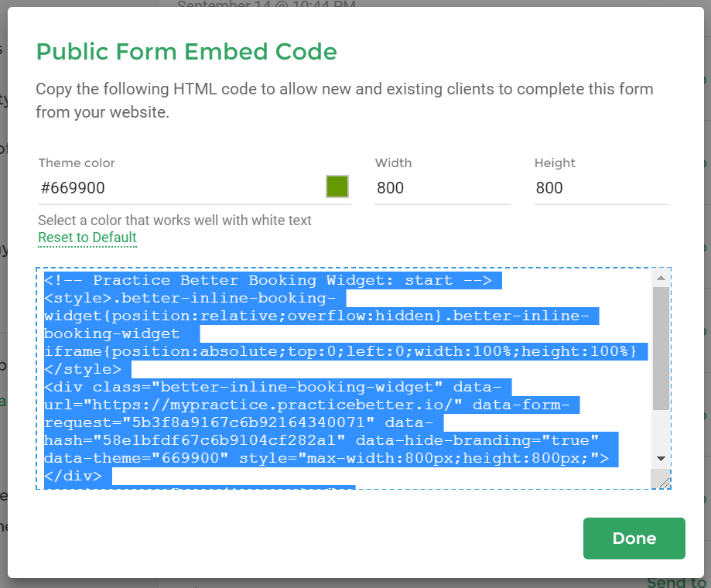Screen dimensions: 711x588
Task: Click the Public Form Embed Code heading
Action: 186,52
